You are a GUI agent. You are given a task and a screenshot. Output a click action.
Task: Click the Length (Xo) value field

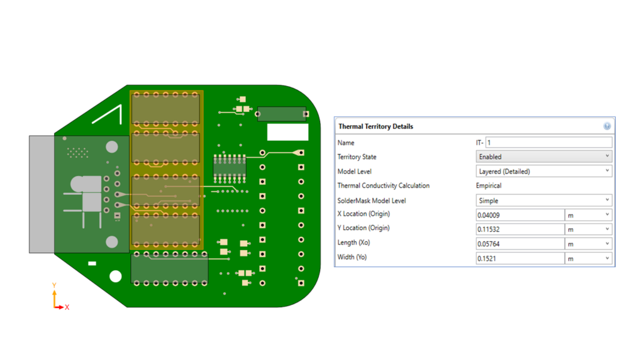(519, 244)
